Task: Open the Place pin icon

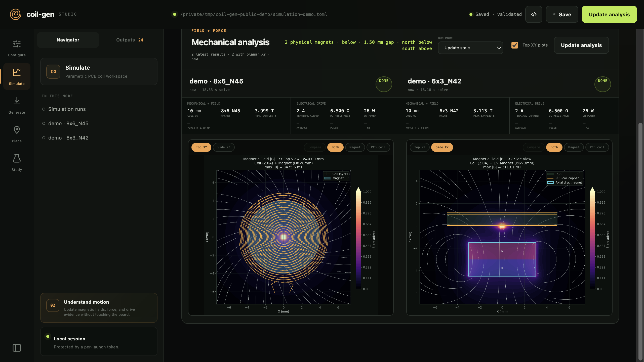Action: [17, 130]
